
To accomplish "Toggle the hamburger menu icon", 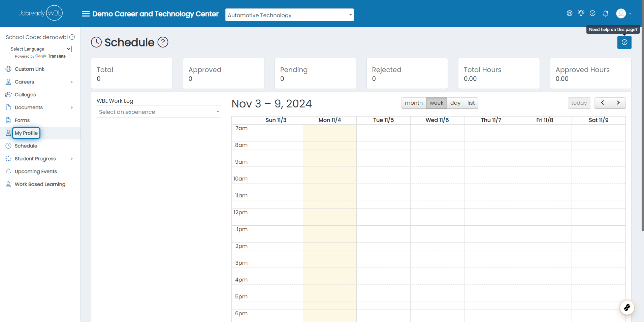I will (86, 14).
